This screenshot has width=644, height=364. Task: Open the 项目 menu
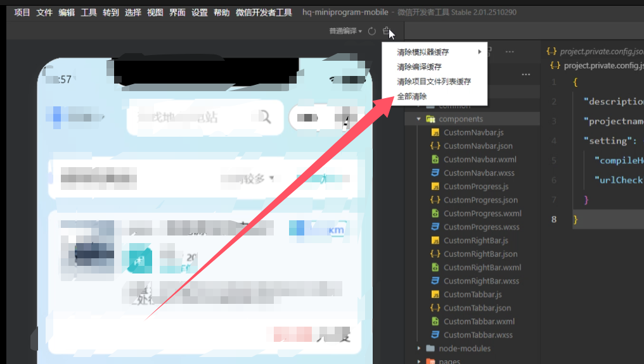22,12
